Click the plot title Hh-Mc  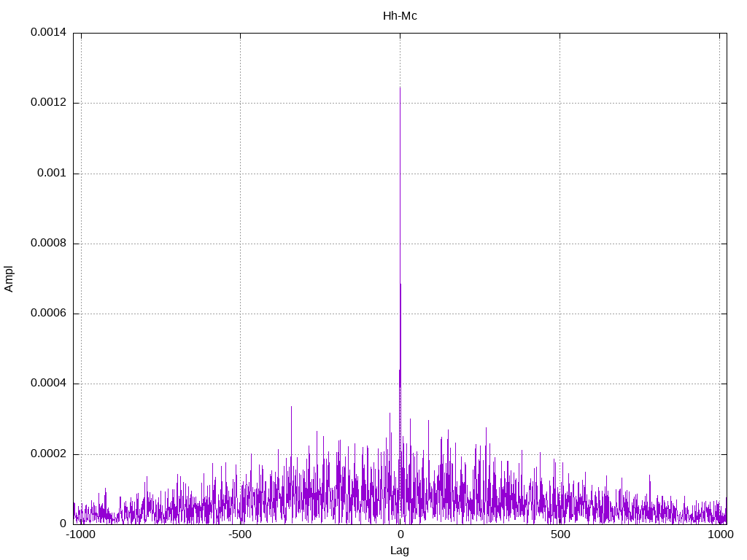400,15
